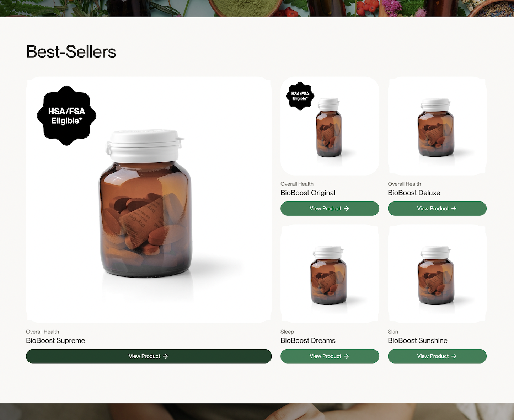Viewport: 514px width, 420px height.
Task: Click the arrow icon in BioBoost Supreme's button
Action: click(x=165, y=356)
